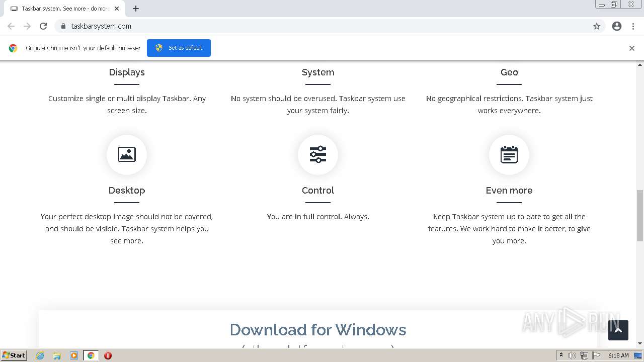Click the Set as default button

179,48
